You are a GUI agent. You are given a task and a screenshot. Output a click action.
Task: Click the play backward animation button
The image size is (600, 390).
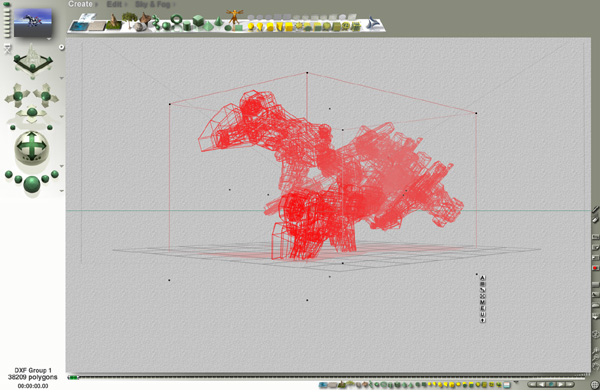click(x=541, y=384)
